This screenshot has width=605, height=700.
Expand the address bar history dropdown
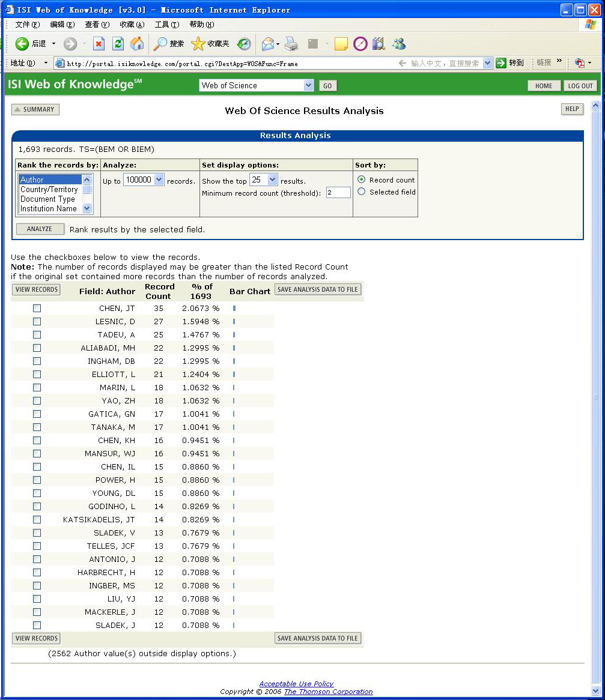click(x=46, y=63)
